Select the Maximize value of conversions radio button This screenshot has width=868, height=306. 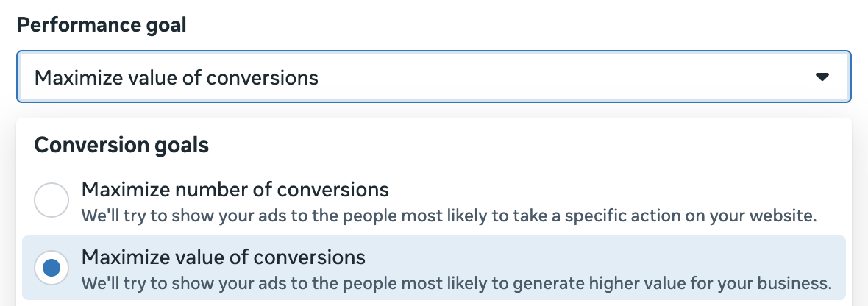[x=51, y=268]
